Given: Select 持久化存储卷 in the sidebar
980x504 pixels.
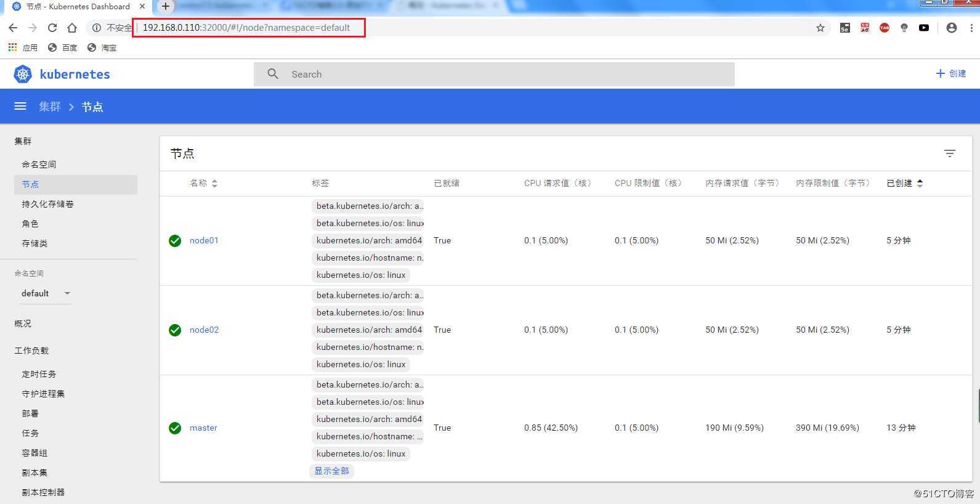Looking at the screenshot, I should 47,204.
